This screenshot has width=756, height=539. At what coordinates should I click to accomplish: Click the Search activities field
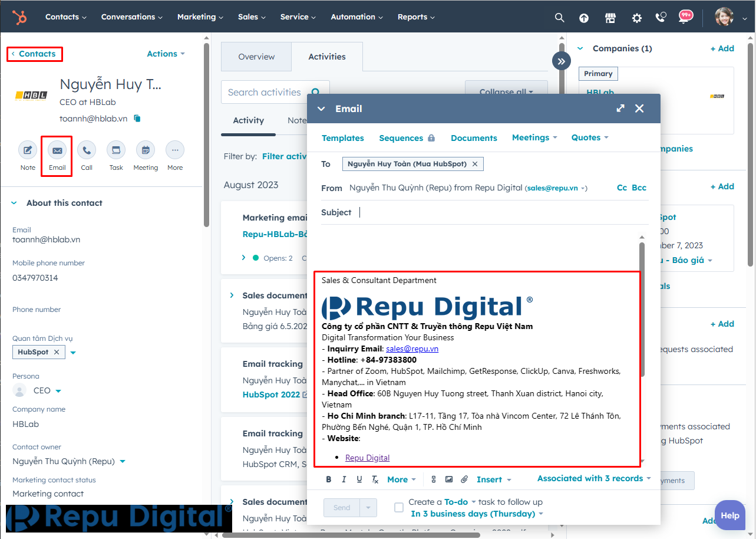275,92
